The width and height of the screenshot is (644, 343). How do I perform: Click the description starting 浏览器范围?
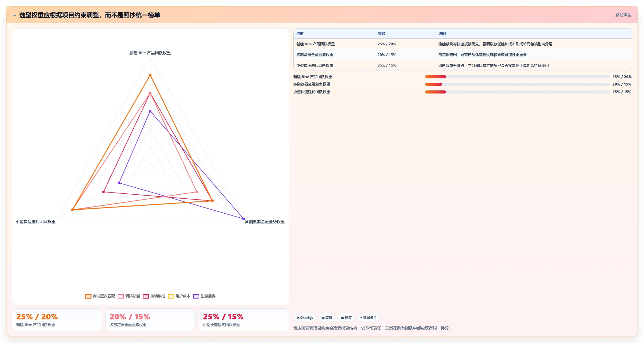(x=482, y=55)
